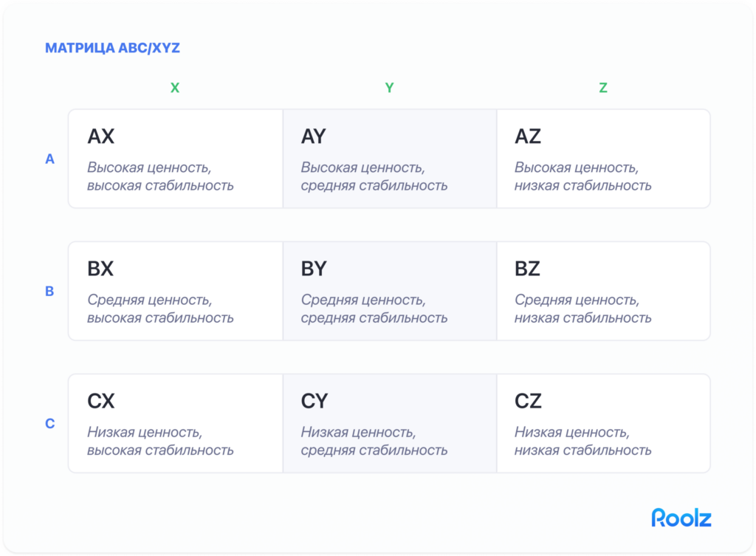
Task: Select the CX matrix cell
Action: 176,423
